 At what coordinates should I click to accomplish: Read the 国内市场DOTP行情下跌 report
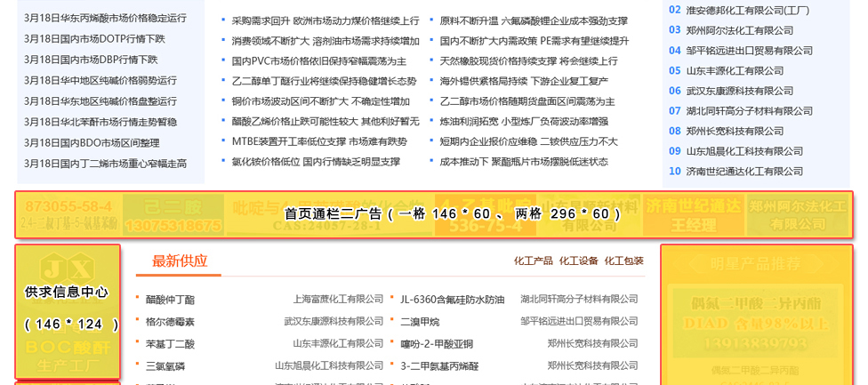94,38
